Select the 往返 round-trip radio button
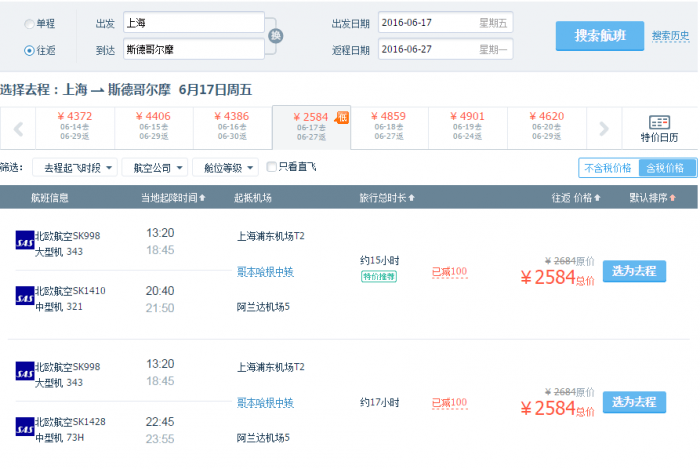Screen dimensions: 700x469 29,50
